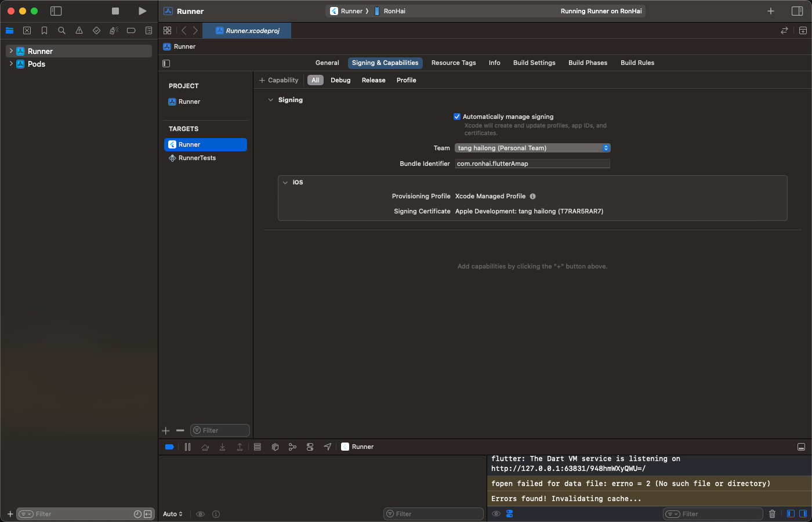
Task: Select the All configurations filter
Action: coord(315,80)
